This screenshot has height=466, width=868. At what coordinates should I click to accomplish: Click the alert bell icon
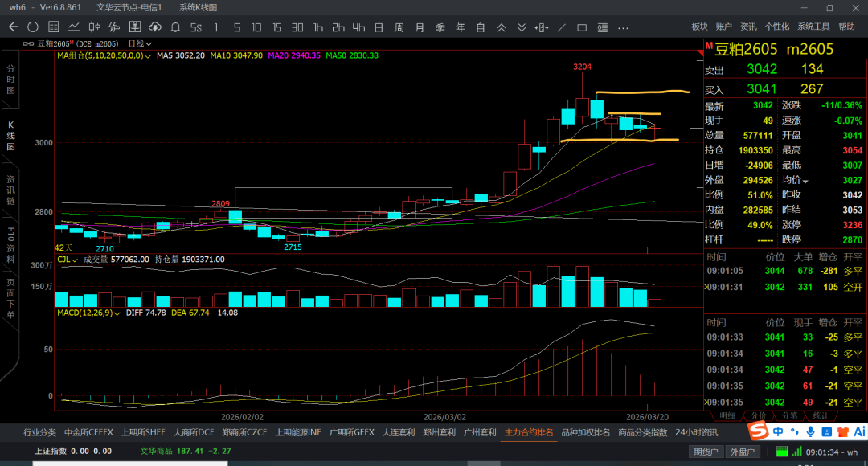click(175, 27)
